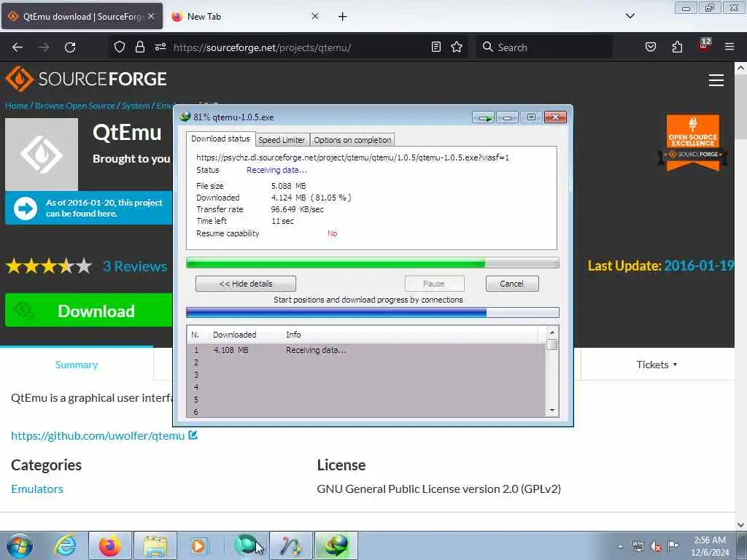Close the QtEmu download tab
Screen dimensions: 747x560
pos(151,16)
